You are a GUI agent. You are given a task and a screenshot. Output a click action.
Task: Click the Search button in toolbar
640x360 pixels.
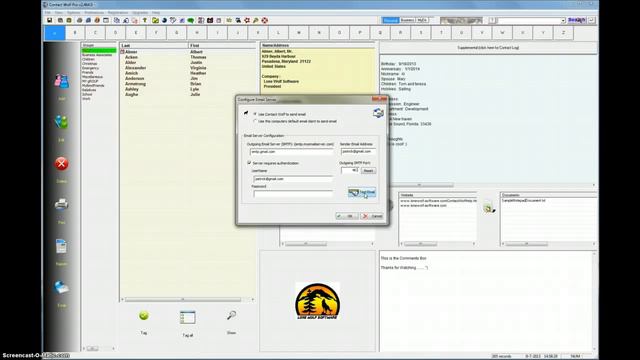point(577,20)
